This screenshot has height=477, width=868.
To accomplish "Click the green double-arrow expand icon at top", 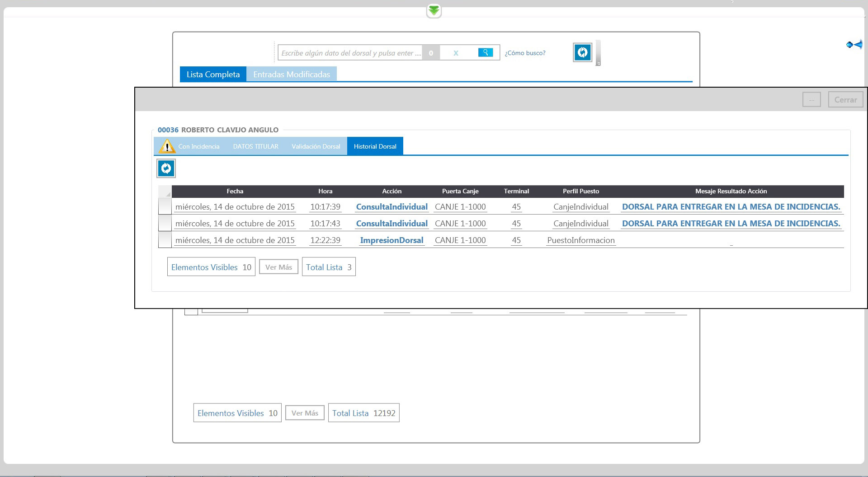I will pos(434,11).
